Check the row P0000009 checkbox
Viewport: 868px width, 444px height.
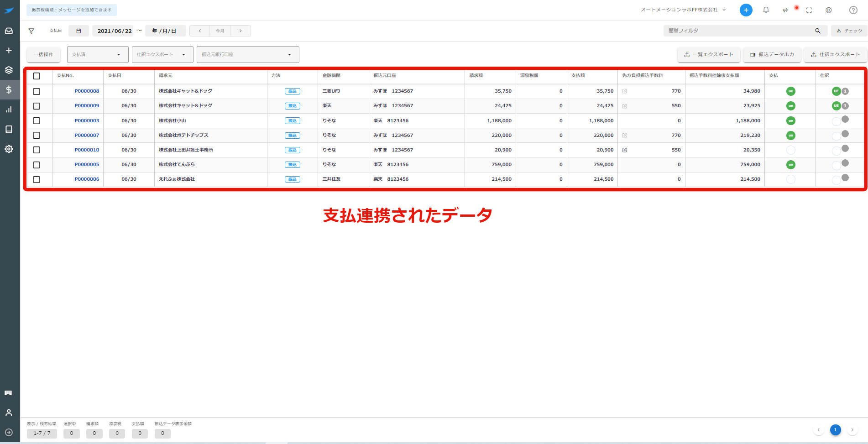click(37, 106)
